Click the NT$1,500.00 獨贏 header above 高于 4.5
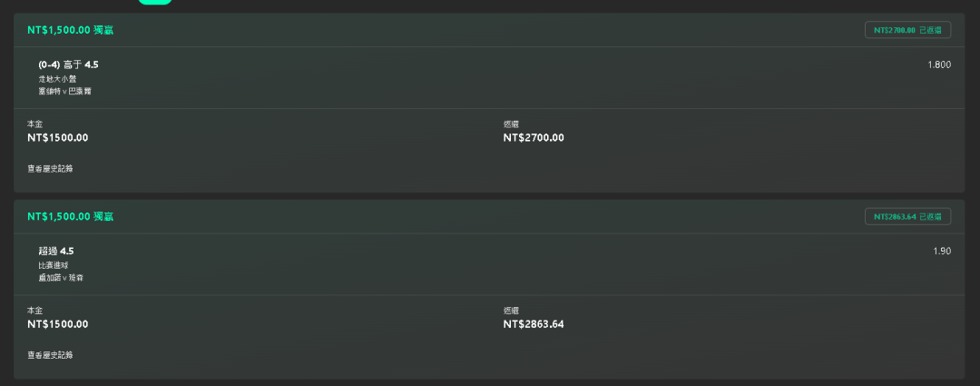Screen dimensions: 980x386 (70, 30)
